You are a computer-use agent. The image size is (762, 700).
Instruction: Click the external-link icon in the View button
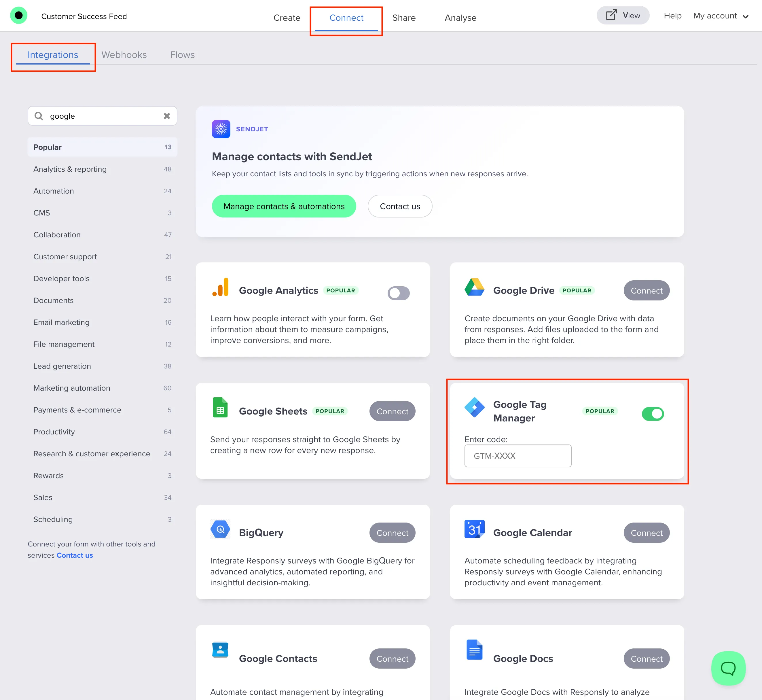pos(611,15)
